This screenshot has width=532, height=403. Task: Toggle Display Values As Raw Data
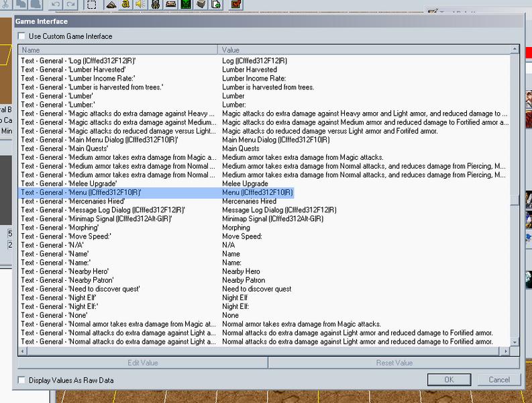21,380
